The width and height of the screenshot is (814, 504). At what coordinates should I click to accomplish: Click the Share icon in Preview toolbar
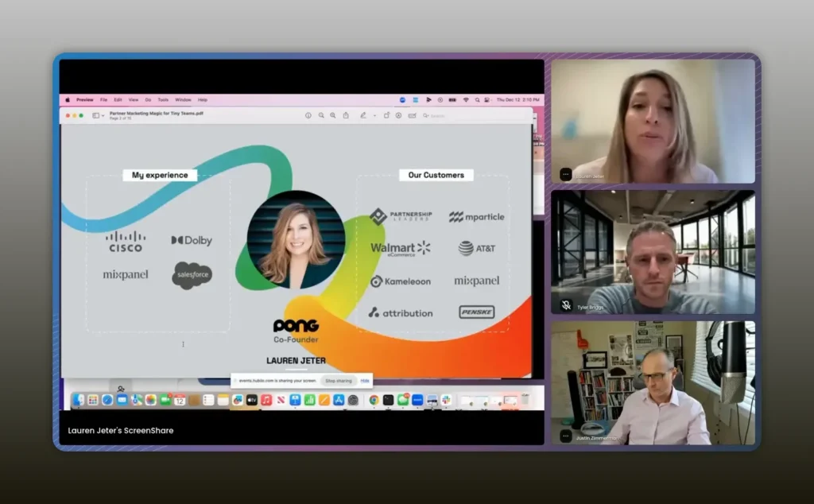coord(345,115)
